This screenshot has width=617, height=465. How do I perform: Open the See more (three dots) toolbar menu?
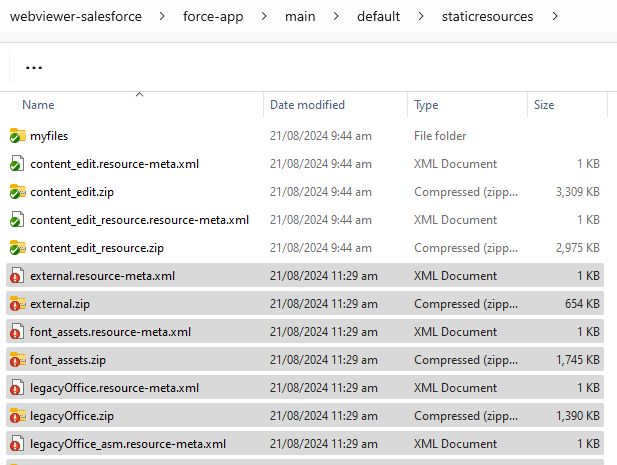point(34,68)
